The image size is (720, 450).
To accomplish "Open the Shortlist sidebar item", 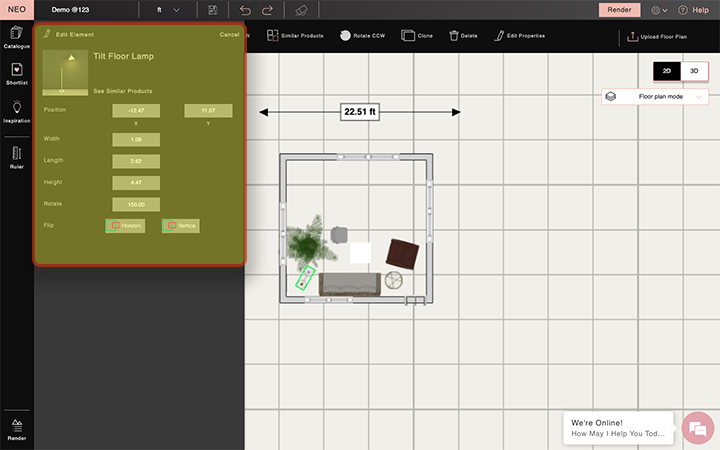I will tap(17, 73).
